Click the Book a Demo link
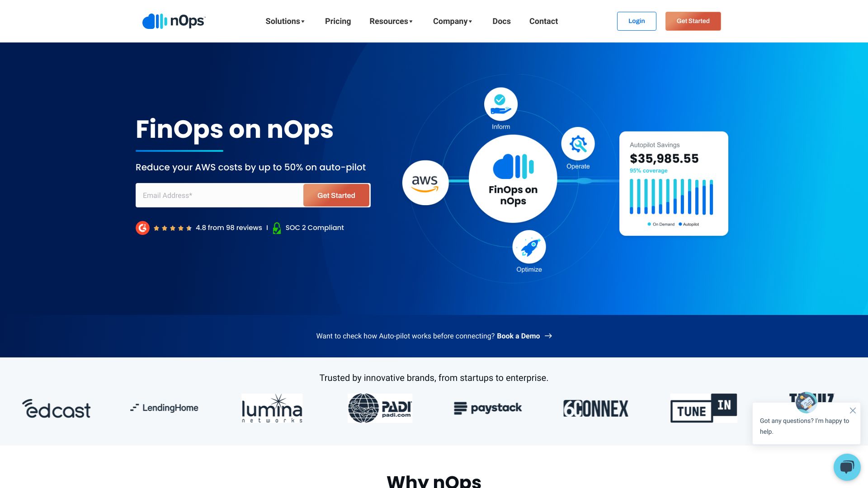This screenshot has width=868, height=488. point(518,336)
